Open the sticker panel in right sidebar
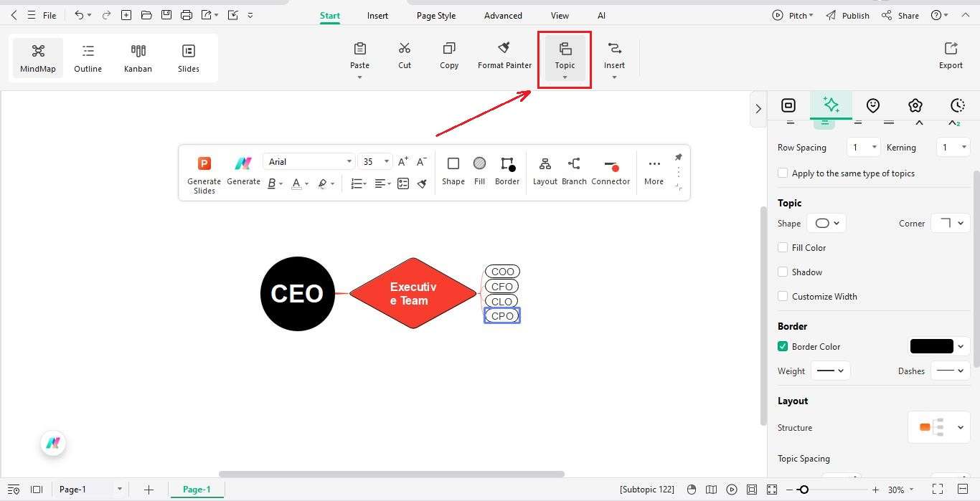This screenshot has height=501, width=980. click(872, 105)
